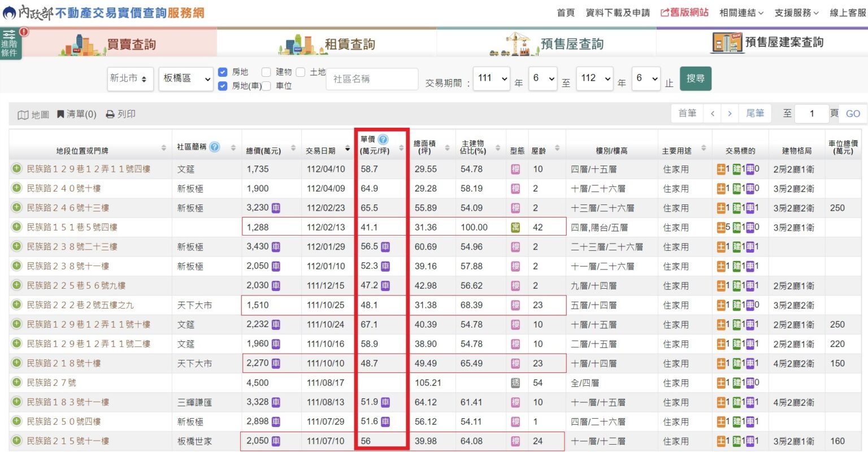This screenshot has height=452, width=868.
Task: Click the 搜尋 search button
Action: point(696,79)
